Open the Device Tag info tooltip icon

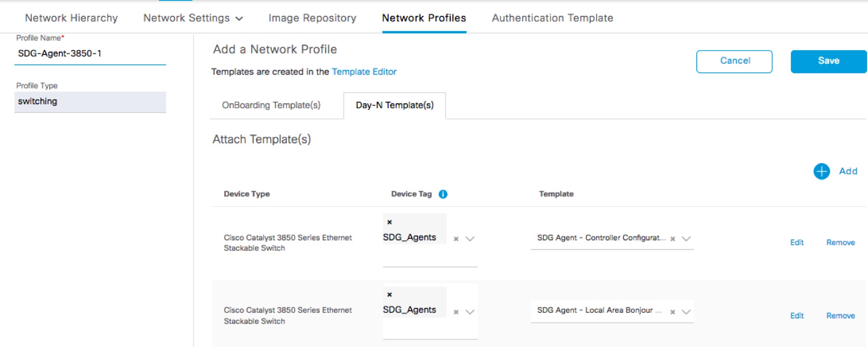pyautogui.click(x=442, y=194)
